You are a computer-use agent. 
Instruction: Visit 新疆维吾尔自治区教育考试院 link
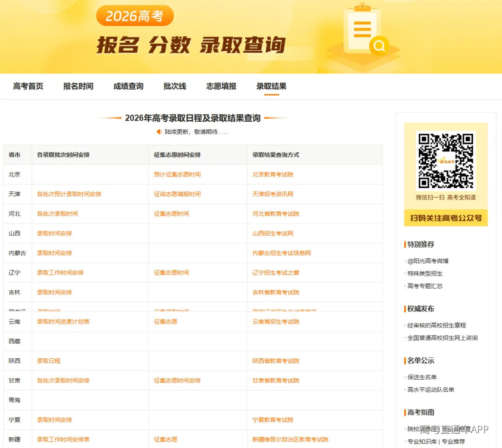[x=291, y=440]
